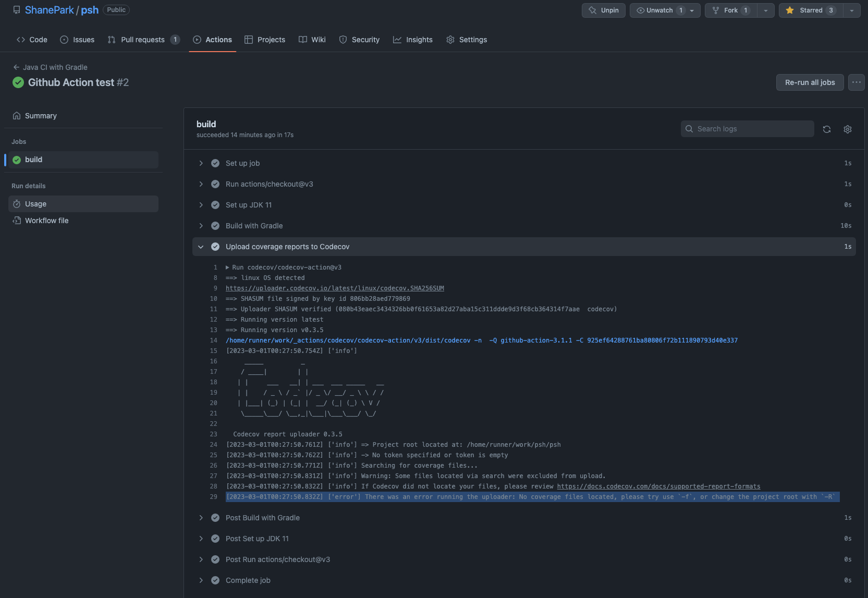Open the log settings gear icon

tap(848, 129)
